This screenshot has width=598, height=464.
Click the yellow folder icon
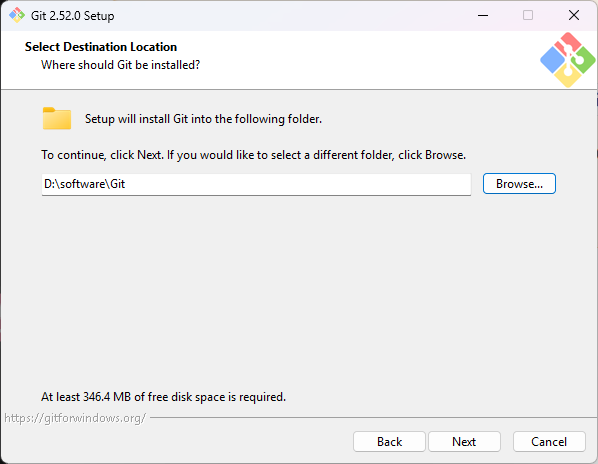pos(57,119)
